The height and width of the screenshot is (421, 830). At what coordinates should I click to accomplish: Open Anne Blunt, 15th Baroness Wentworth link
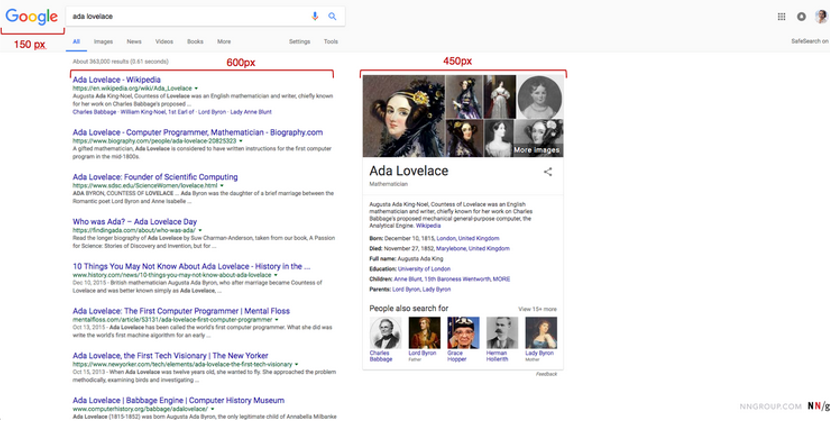[442, 279]
